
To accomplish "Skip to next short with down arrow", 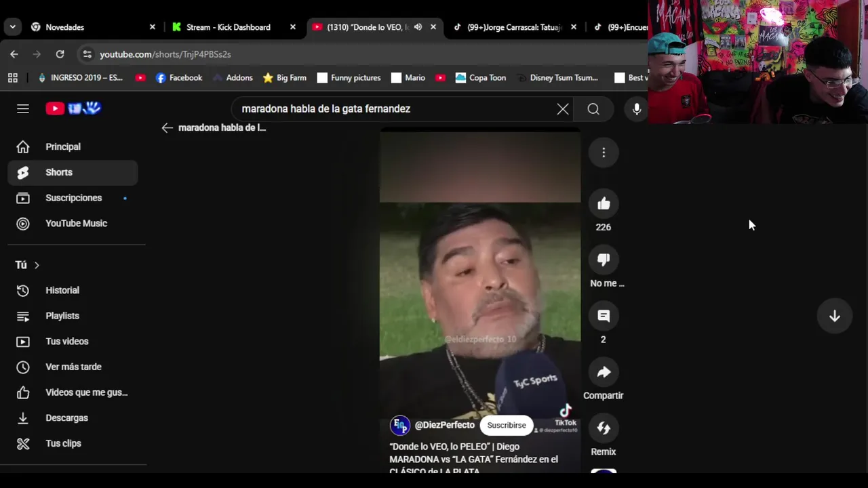I will [835, 317].
